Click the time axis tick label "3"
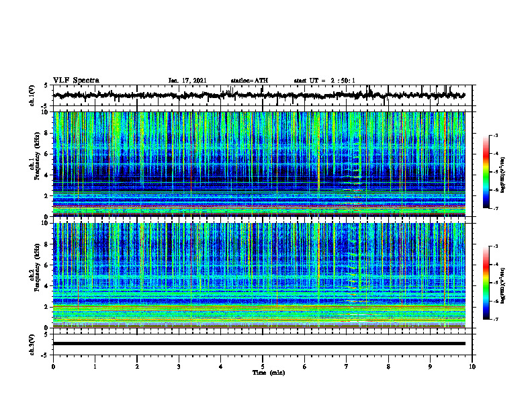Screen dimensions: 532x411 179,367
